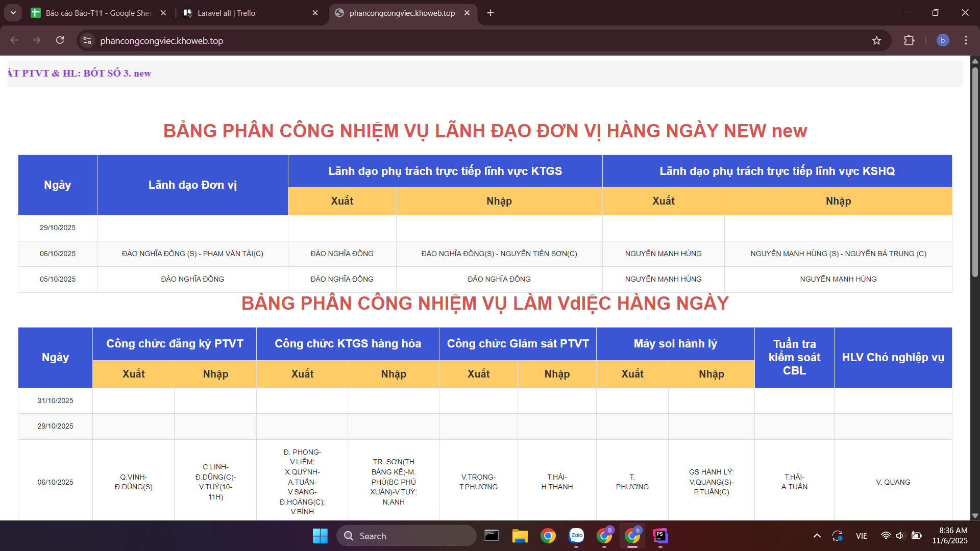Viewport: 980px width, 551px height.
Task: Switch keyboard language from VIE indicator
Action: [862, 536]
